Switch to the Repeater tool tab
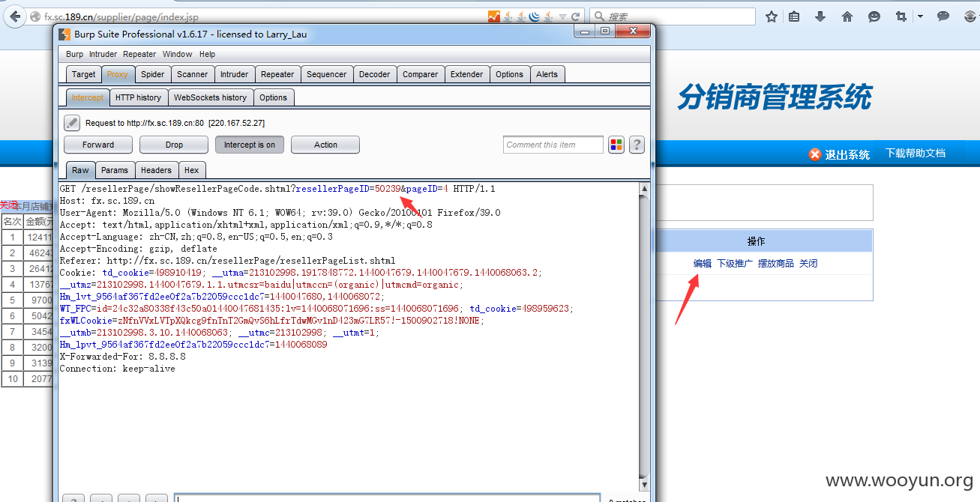This screenshot has height=502, width=980. coord(277,74)
